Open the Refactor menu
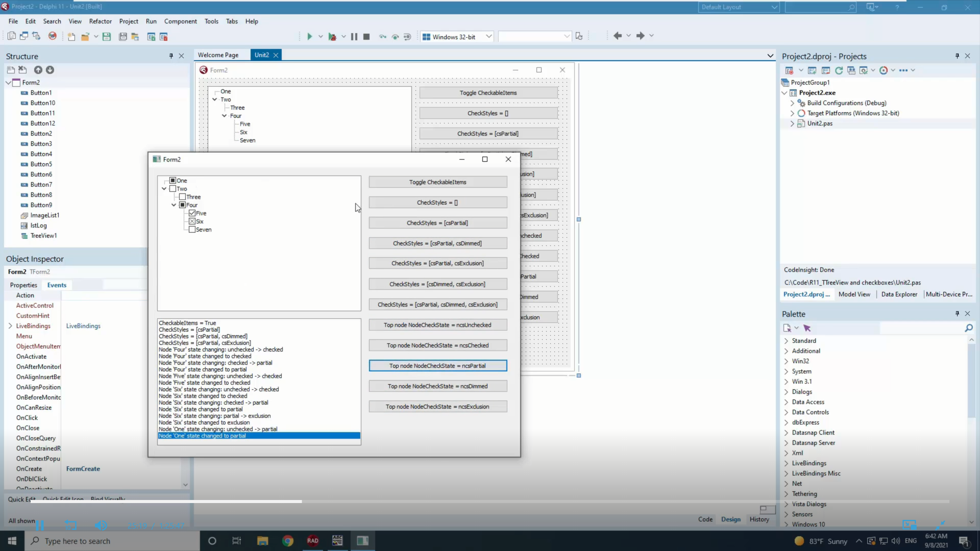This screenshot has height=551, width=980. (100, 21)
